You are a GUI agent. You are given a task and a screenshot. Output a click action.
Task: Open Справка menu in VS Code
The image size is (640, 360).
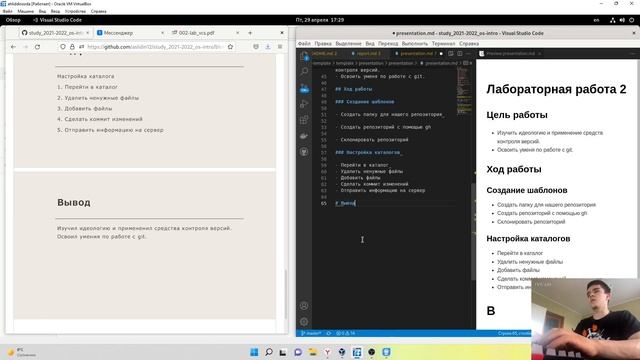[x=469, y=43]
